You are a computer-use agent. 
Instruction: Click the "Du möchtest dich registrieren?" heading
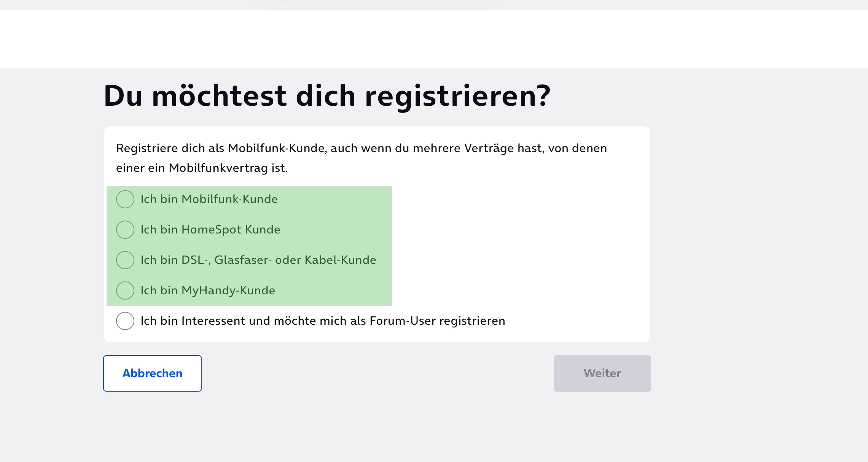tap(327, 96)
